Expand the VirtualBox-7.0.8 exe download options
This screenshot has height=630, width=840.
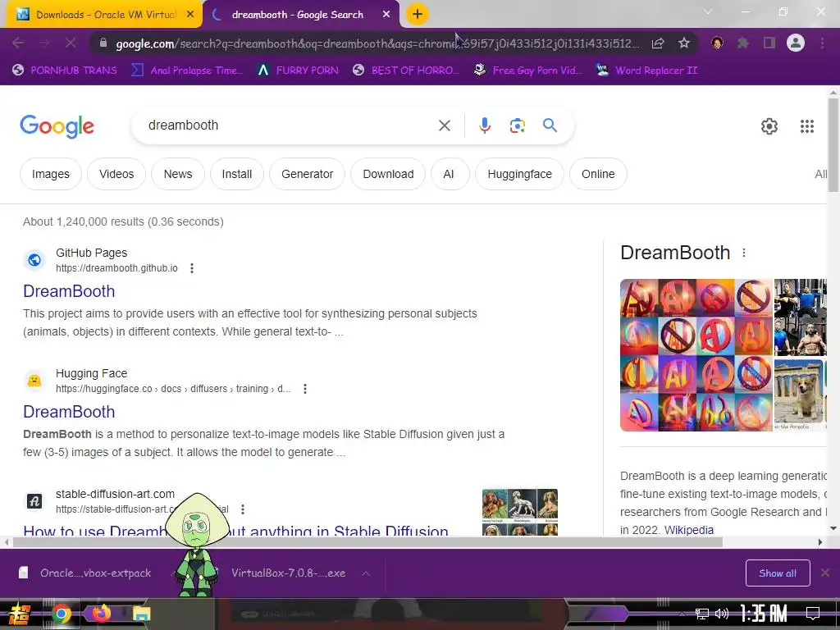(366, 573)
